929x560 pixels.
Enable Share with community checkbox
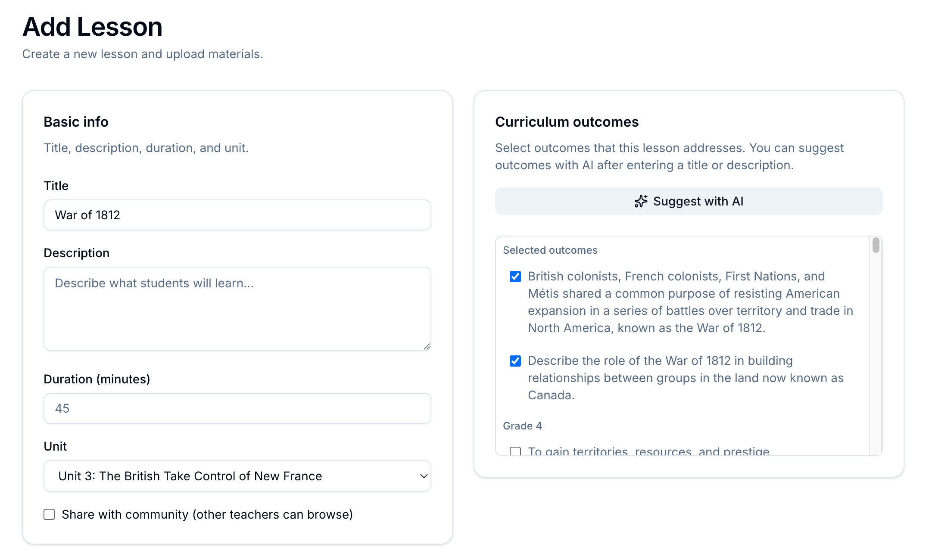(49, 514)
